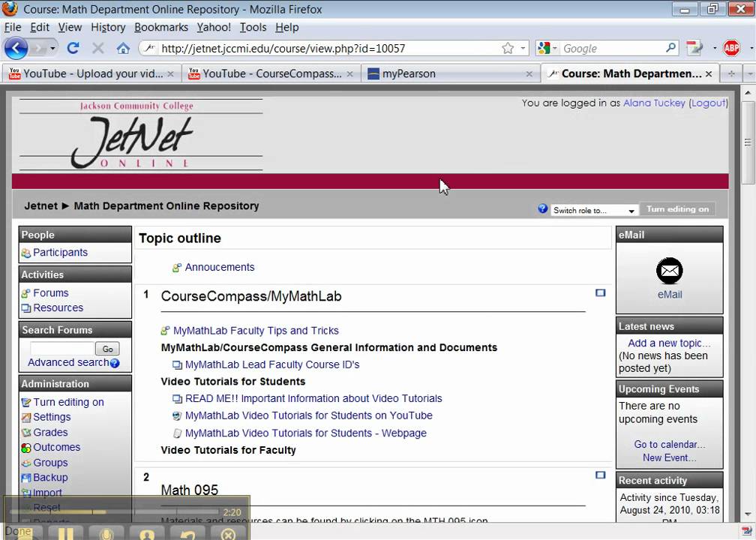Viewport: 756px width, 540px height.
Task: Go to the browser home page icon
Action: click(x=123, y=48)
